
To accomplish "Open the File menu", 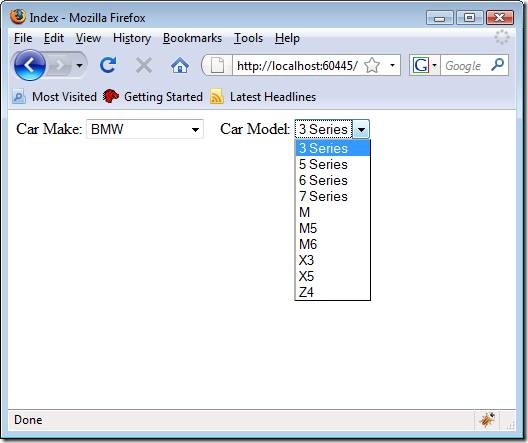I will (23, 38).
